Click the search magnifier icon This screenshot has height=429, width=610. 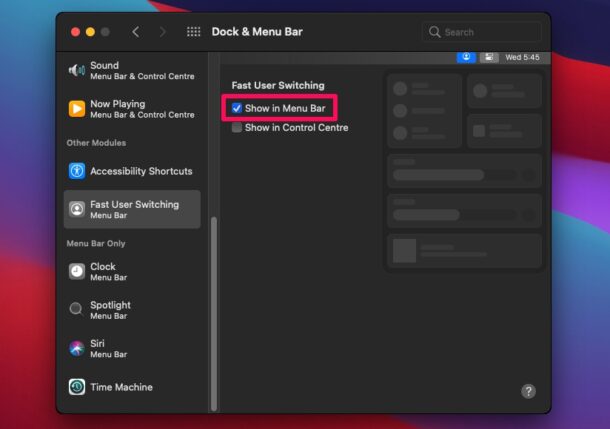pos(435,32)
